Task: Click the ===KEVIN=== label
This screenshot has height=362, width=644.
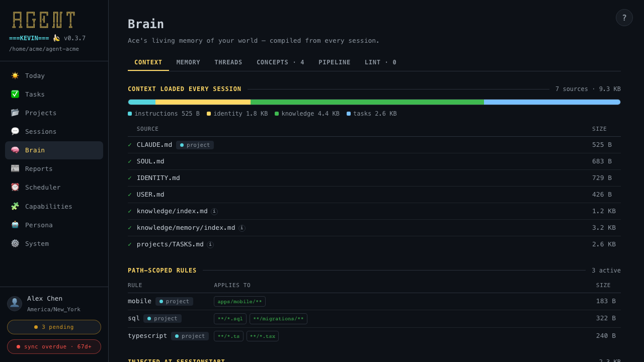Action: click(x=29, y=38)
